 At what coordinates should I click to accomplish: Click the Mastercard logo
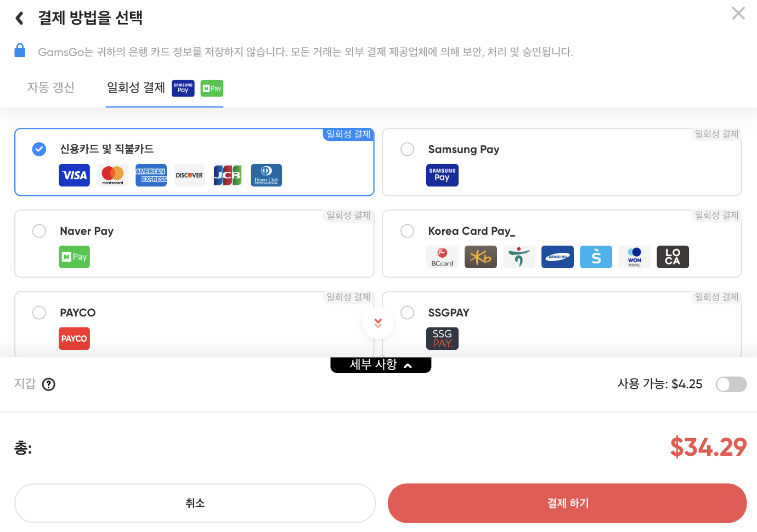point(113,175)
